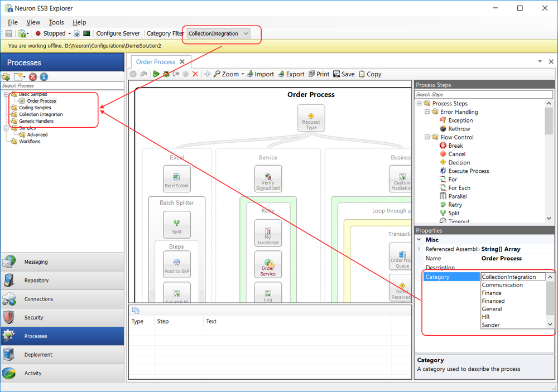The height and width of the screenshot is (392, 558).
Task: Collapse Process Steps root node
Action: tap(419, 103)
